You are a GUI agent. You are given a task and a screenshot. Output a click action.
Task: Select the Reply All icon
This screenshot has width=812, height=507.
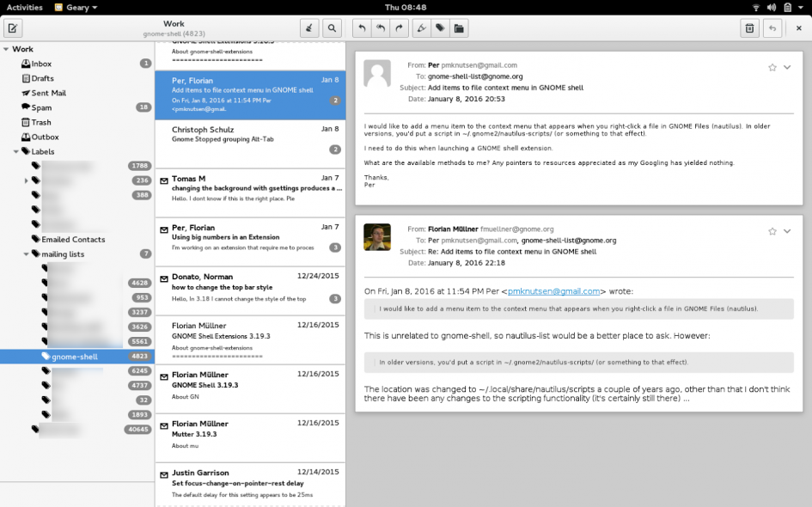click(x=379, y=27)
